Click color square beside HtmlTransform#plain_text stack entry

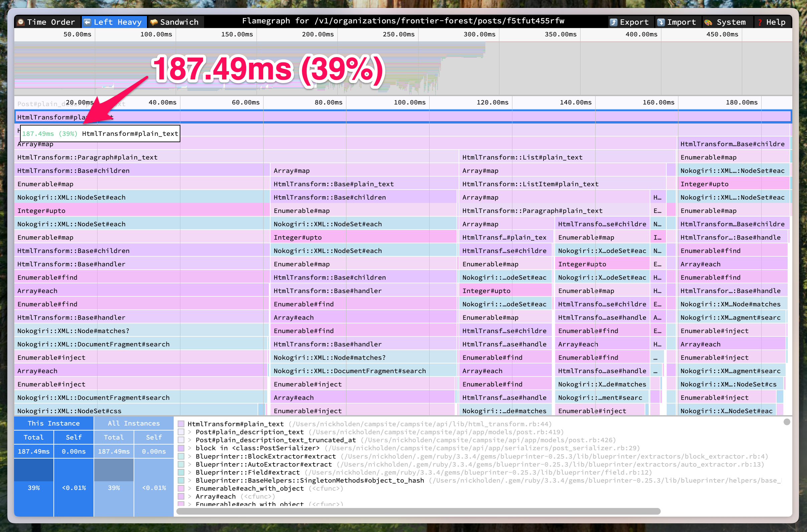pyautogui.click(x=181, y=424)
